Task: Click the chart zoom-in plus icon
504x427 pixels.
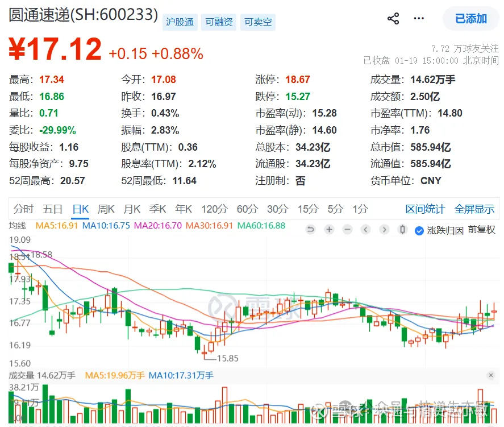Action: (x=329, y=230)
